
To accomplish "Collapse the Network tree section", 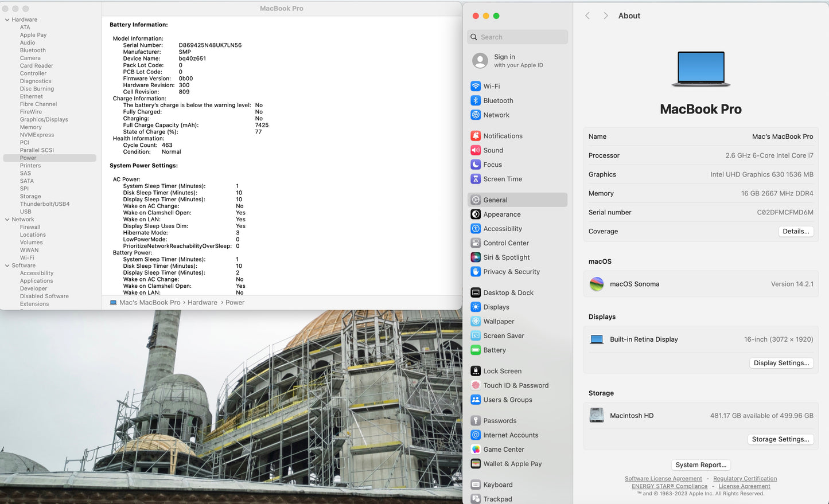I will [x=7, y=220].
